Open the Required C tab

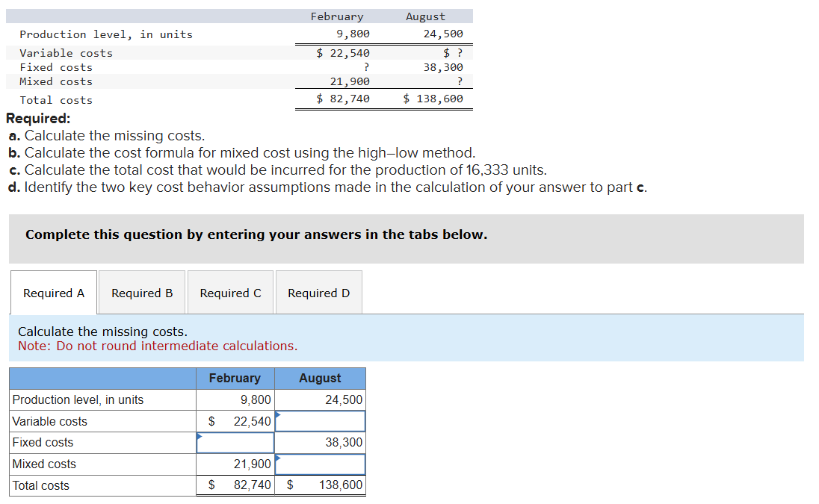(230, 292)
